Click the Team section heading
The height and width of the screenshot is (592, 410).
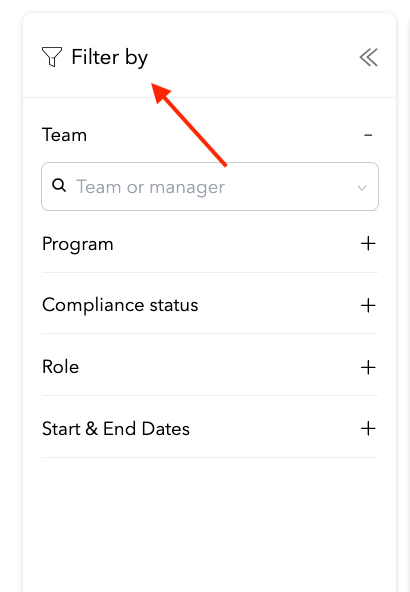pyautogui.click(x=64, y=135)
